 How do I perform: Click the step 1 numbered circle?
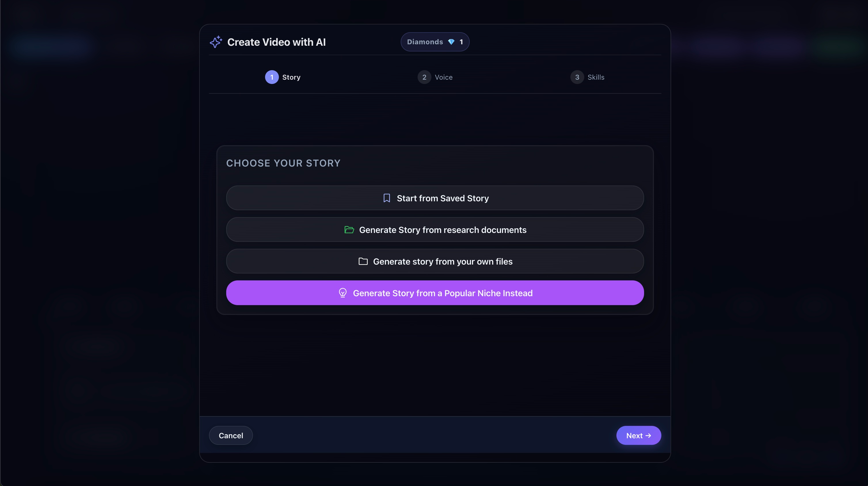coord(272,77)
